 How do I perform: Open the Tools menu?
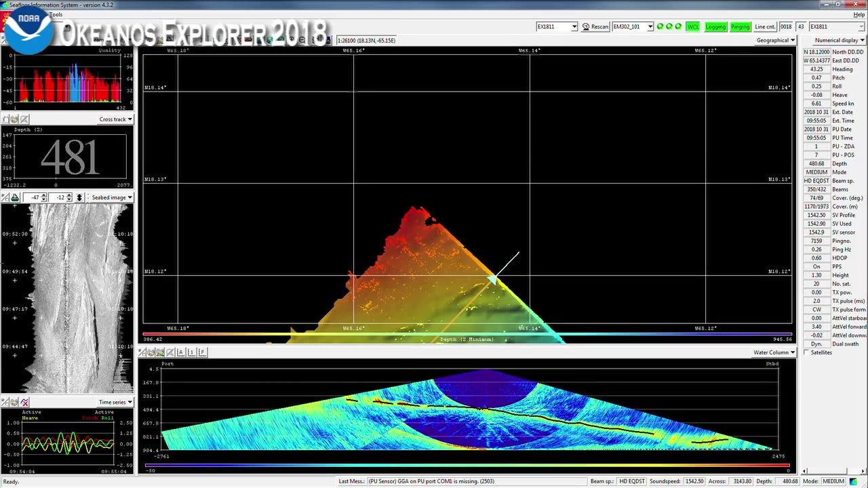pyautogui.click(x=56, y=14)
